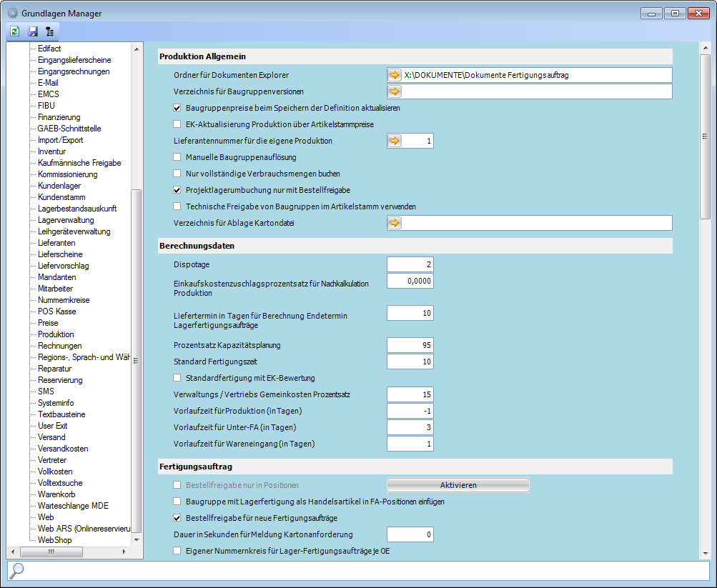Disable Bestellfreigabe für neue Fertigungsaufträge
The height and width of the screenshot is (588, 717).
pyautogui.click(x=177, y=518)
